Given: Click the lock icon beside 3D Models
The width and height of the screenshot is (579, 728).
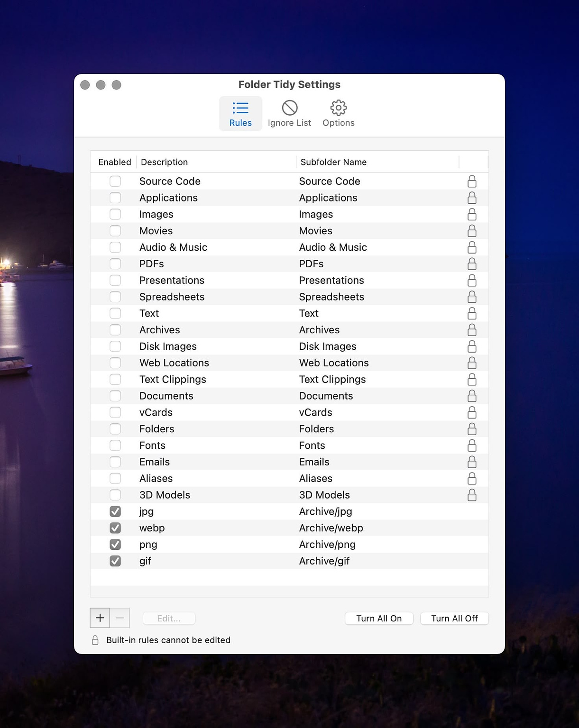Looking at the screenshot, I should (x=472, y=495).
